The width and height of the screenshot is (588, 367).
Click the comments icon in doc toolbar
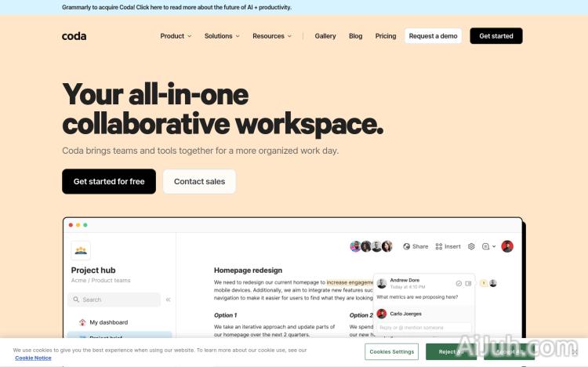[485, 246]
